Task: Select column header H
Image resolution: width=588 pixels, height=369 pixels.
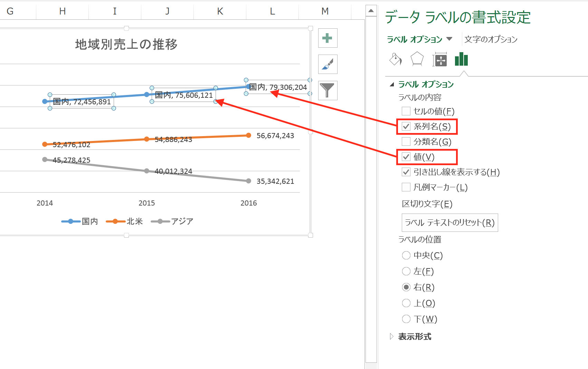Action: (63, 11)
